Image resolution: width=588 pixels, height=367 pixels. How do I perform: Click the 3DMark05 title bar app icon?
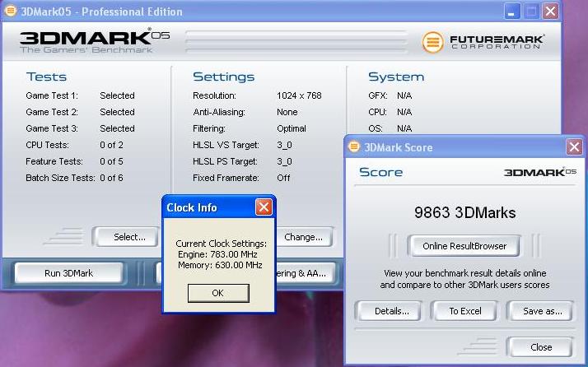point(11,11)
